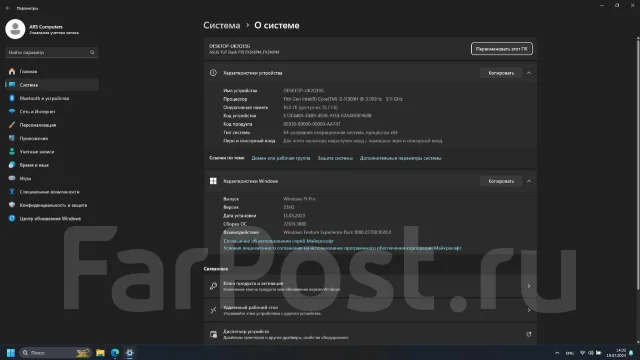Open Персонализация section

(52, 125)
